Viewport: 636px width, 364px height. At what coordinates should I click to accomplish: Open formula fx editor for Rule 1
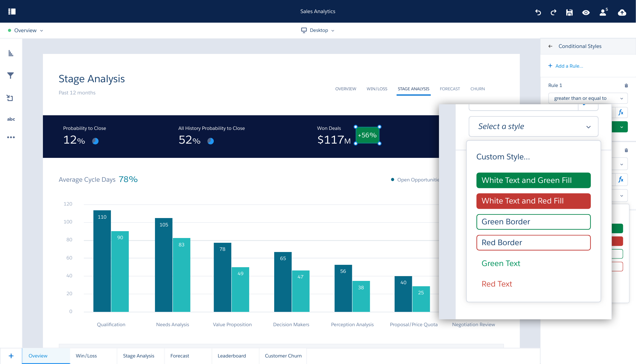coord(621,113)
